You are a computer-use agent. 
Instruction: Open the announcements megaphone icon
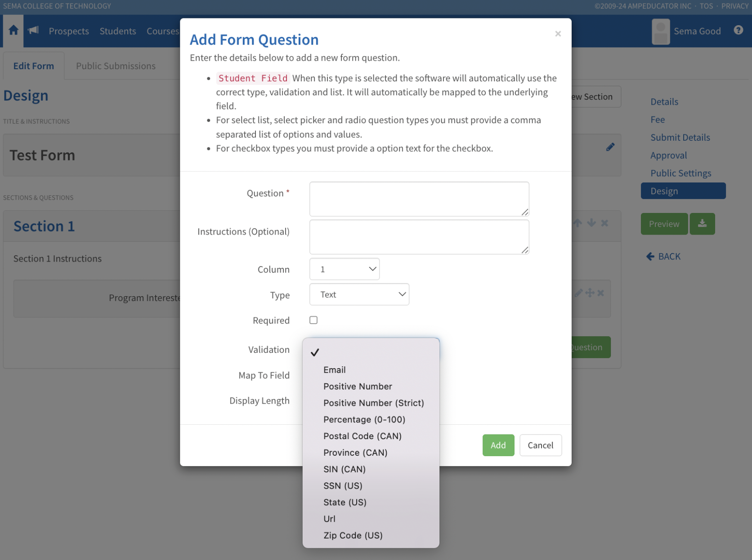[33, 31]
